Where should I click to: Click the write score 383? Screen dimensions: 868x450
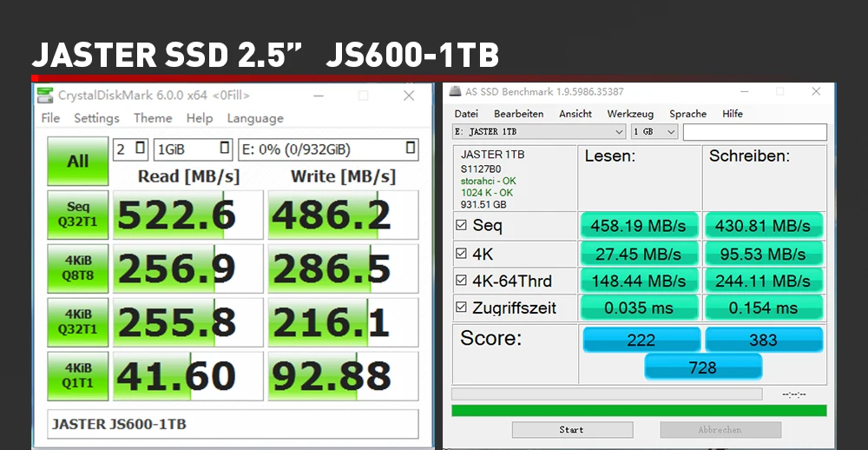(x=764, y=340)
